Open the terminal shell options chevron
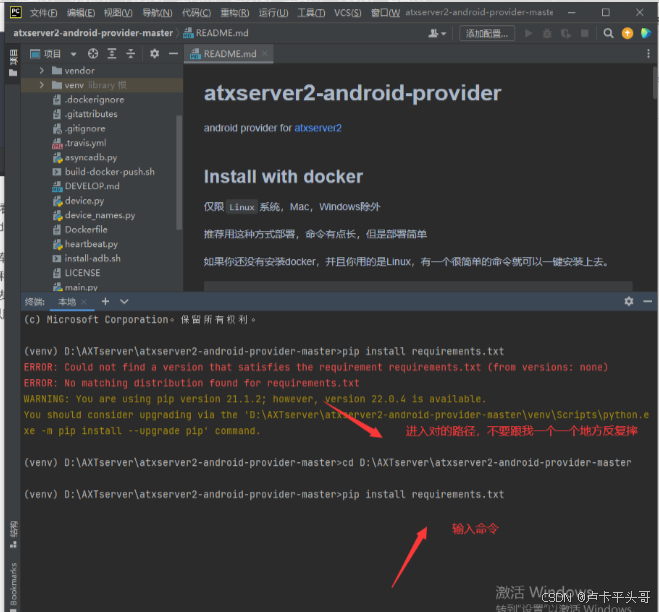659x612 pixels. tap(124, 301)
